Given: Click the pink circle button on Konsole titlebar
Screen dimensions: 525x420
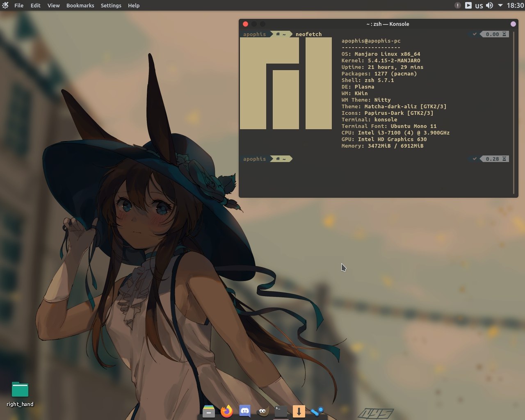Looking at the screenshot, I should coord(513,24).
